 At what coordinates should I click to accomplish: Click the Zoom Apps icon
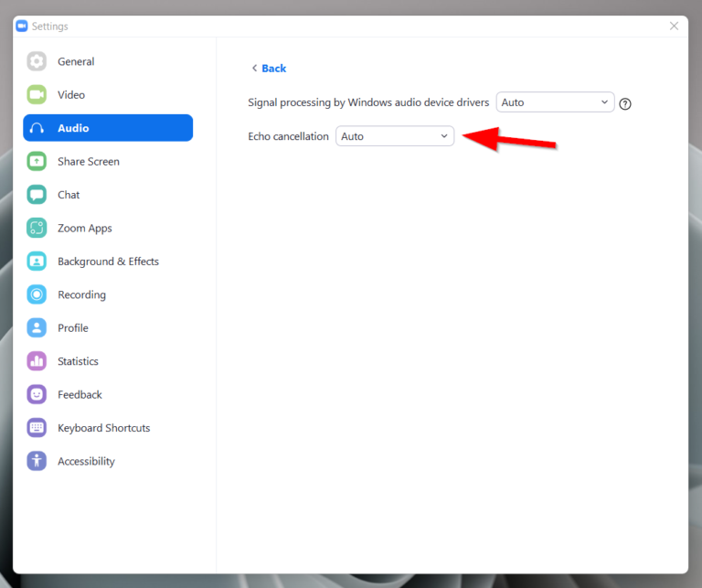pyautogui.click(x=37, y=228)
